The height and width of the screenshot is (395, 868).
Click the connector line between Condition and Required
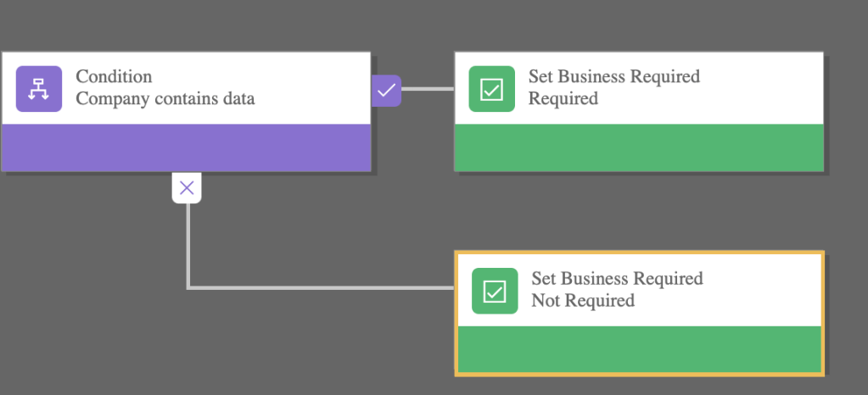428,89
